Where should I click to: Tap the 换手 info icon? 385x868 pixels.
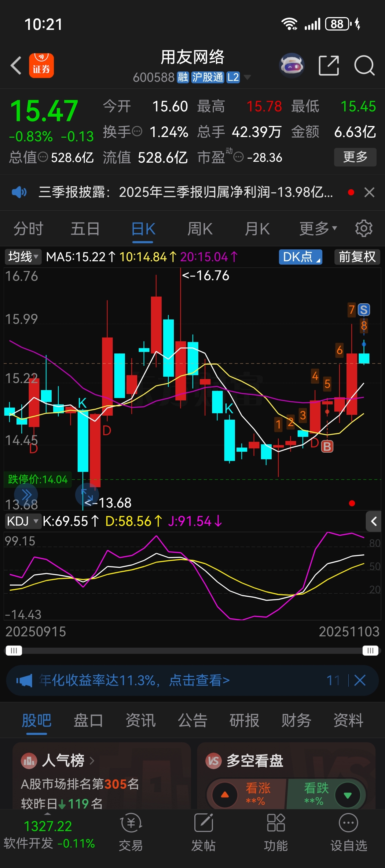[137, 131]
